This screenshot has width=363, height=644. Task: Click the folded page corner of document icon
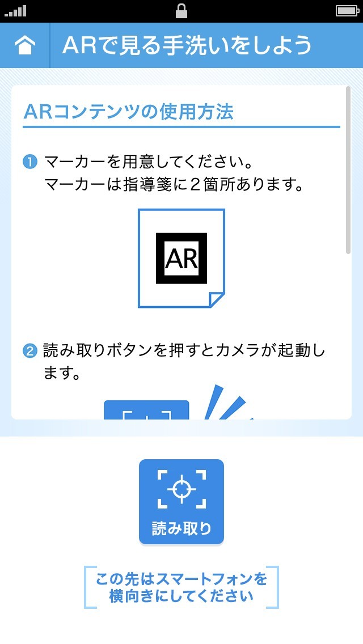coord(217,300)
